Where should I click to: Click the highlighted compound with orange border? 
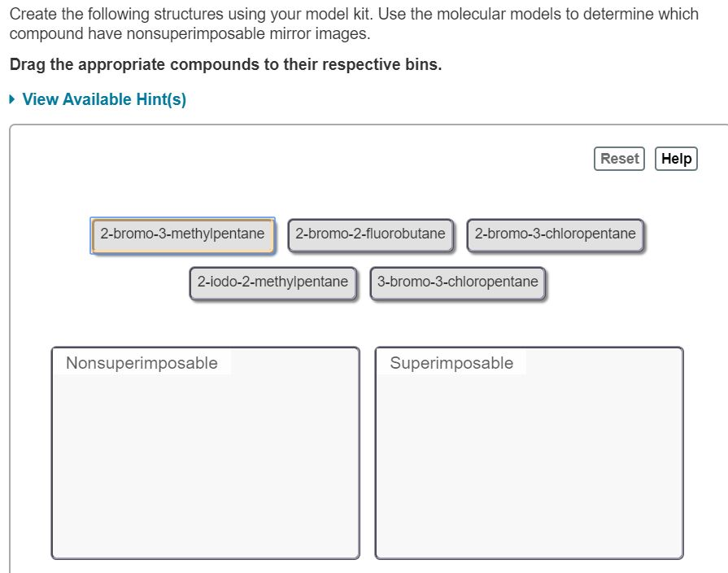[x=181, y=234]
